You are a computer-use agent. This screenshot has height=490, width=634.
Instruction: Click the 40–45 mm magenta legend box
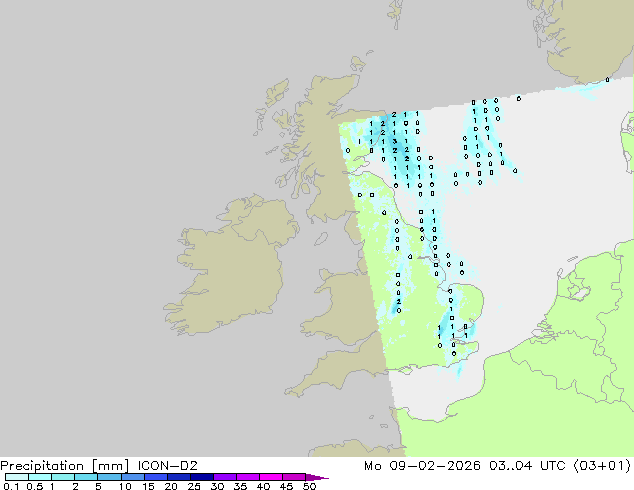271,477
